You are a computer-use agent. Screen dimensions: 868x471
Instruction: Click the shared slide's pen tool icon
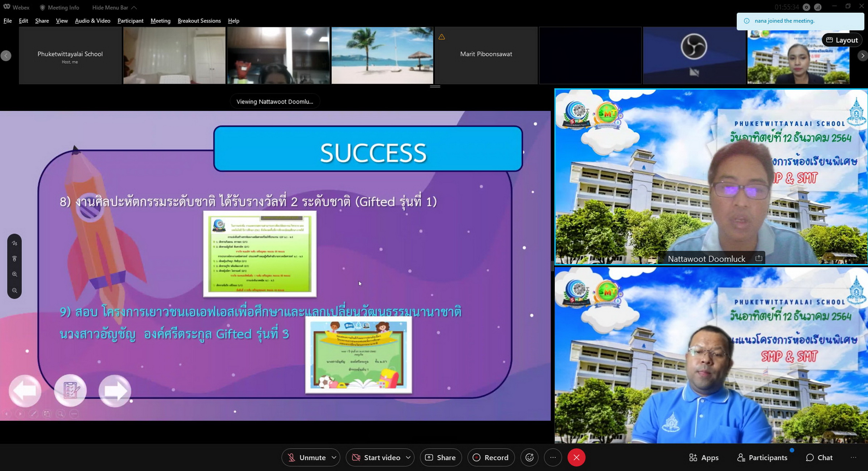point(33,413)
